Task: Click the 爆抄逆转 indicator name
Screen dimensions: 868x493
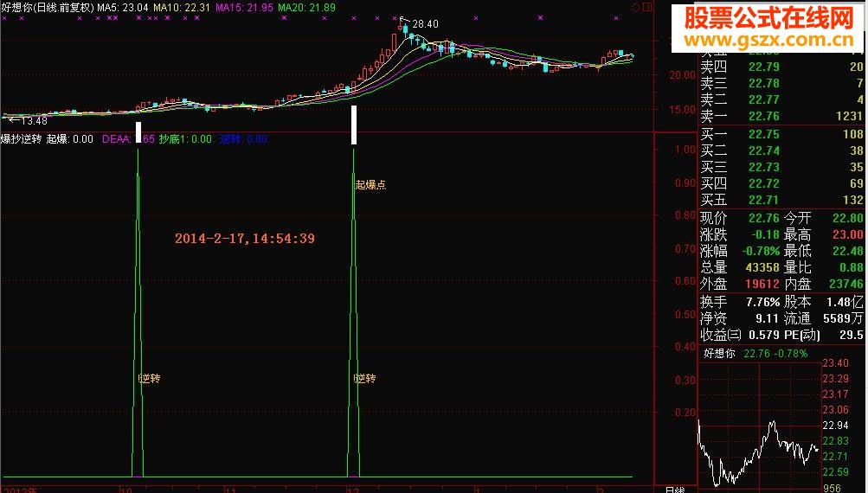Action: coord(21,139)
